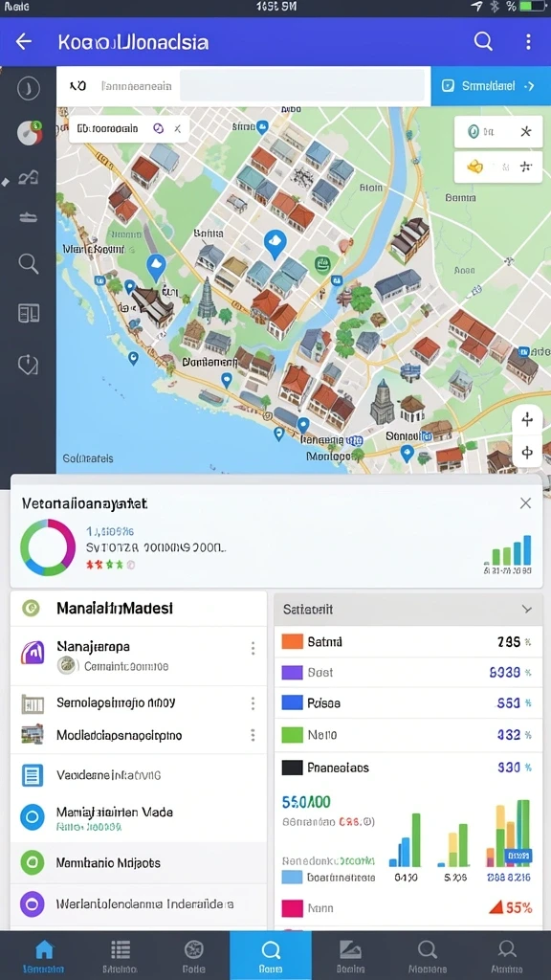Select the green circle radio option
This screenshot has height=980, width=551.
click(x=32, y=862)
